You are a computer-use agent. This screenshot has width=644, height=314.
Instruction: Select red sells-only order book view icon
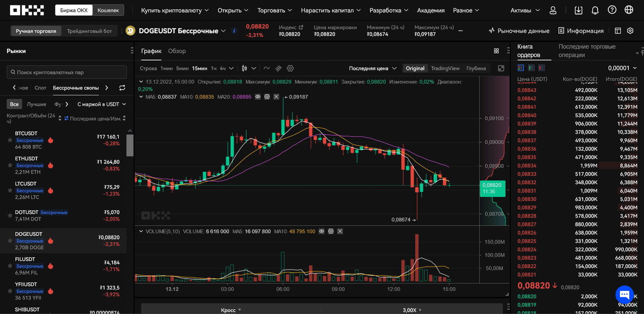pyautogui.click(x=541, y=67)
